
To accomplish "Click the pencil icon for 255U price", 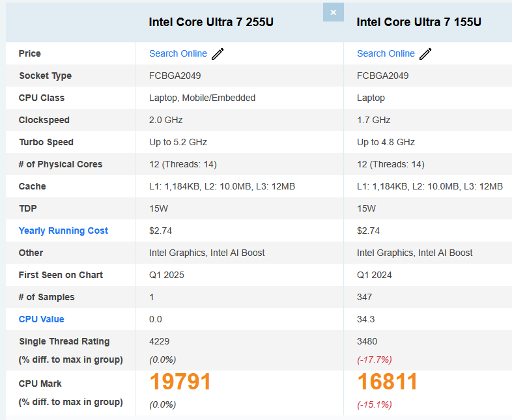I will (x=218, y=54).
